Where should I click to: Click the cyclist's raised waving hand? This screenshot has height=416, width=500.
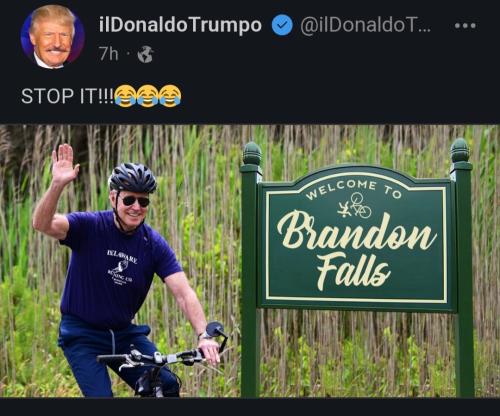pyautogui.click(x=65, y=164)
